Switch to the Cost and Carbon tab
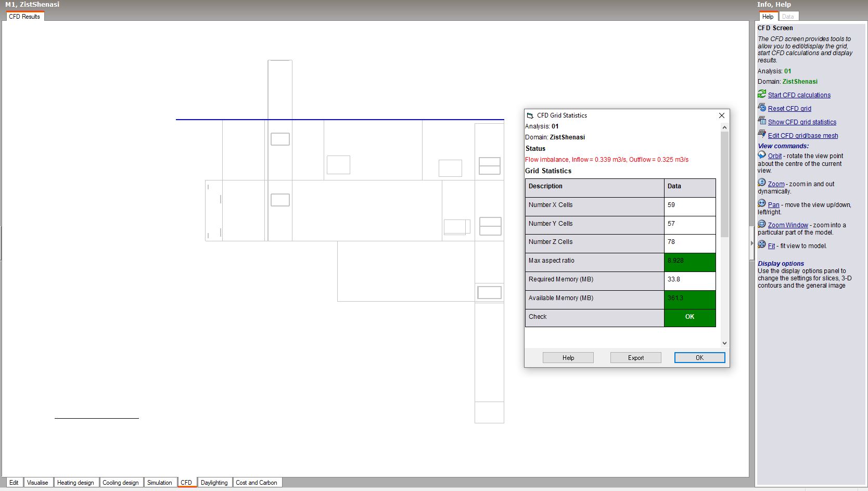This screenshot has height=491, width=868. [x=257, y=483]
